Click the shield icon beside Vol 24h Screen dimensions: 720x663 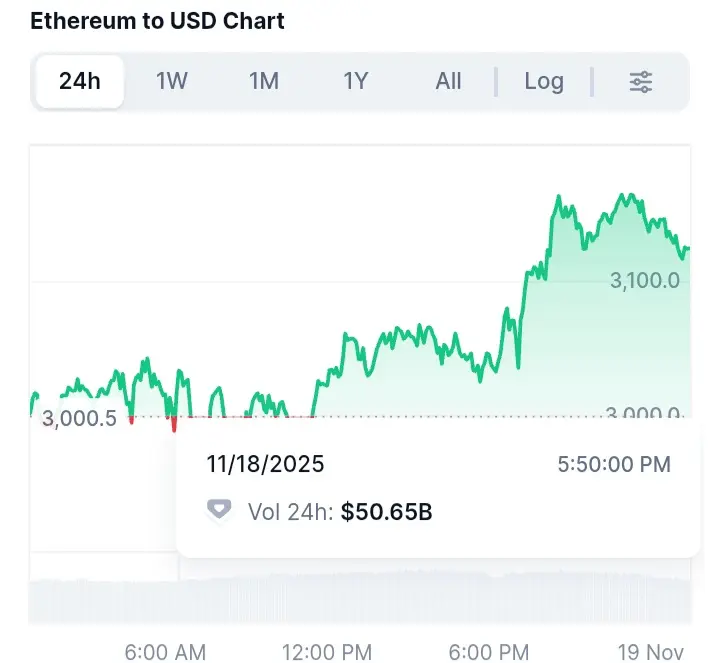[x=219, y=511]
